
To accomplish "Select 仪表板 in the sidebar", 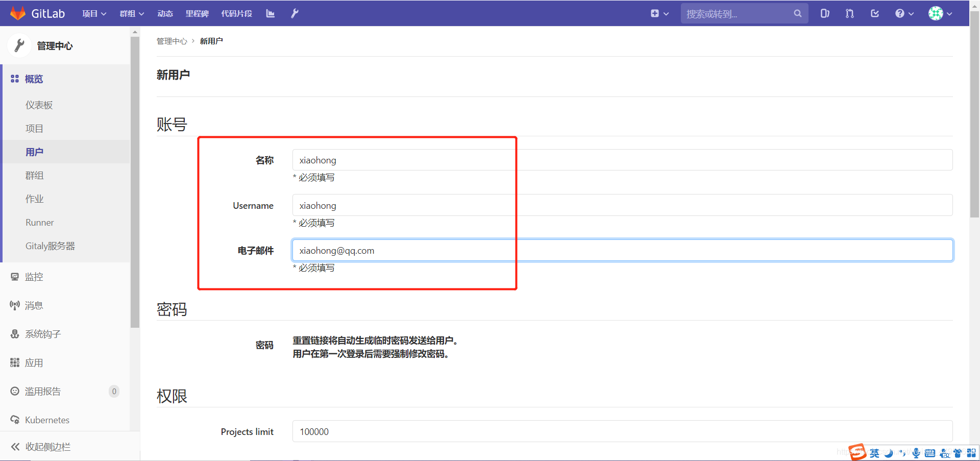I will point(39,105).
